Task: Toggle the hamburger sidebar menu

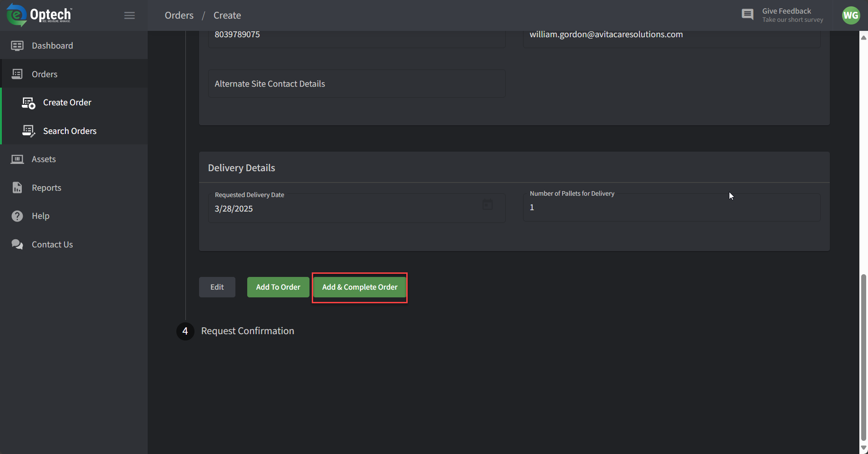Action: point(130,15)
